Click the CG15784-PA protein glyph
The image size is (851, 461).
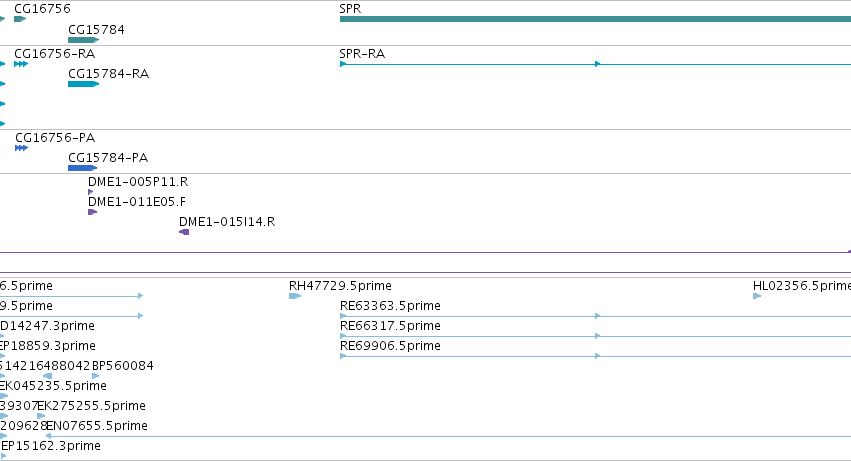pos(82,168)
